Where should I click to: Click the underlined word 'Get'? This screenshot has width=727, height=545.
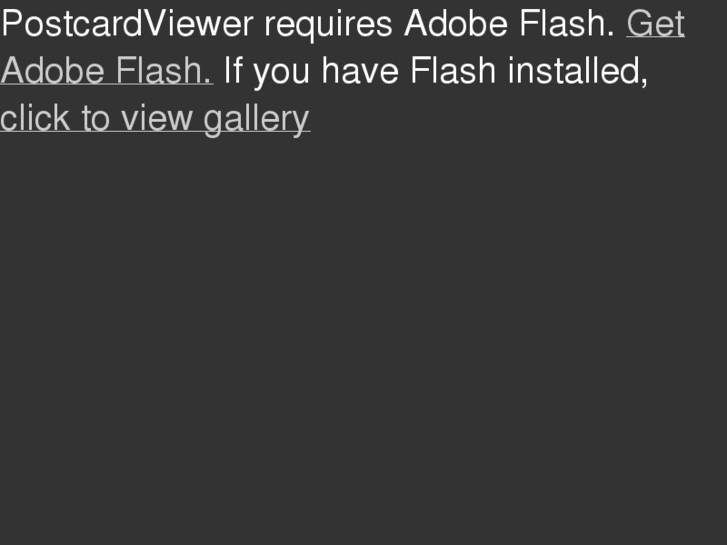tap(656, 24)
